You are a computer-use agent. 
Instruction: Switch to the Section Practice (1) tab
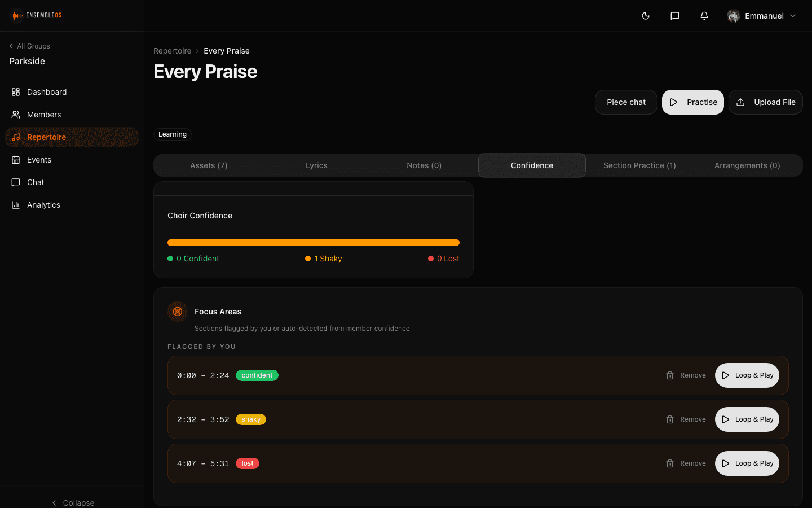click(639, 165)
